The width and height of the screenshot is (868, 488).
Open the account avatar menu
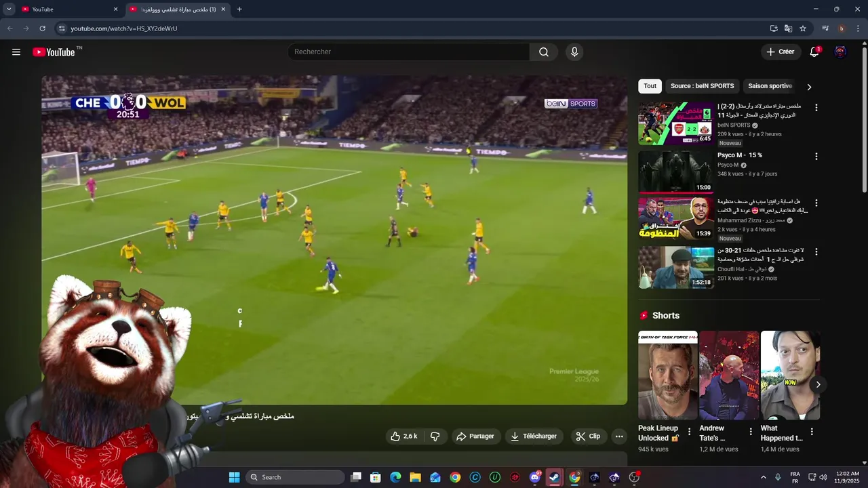point(840,52)
